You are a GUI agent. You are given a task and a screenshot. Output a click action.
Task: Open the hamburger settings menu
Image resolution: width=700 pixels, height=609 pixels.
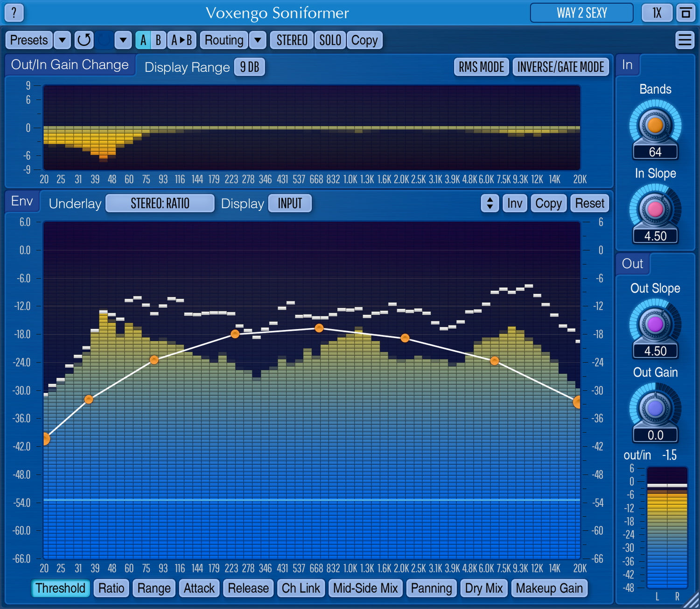(684, 40)
